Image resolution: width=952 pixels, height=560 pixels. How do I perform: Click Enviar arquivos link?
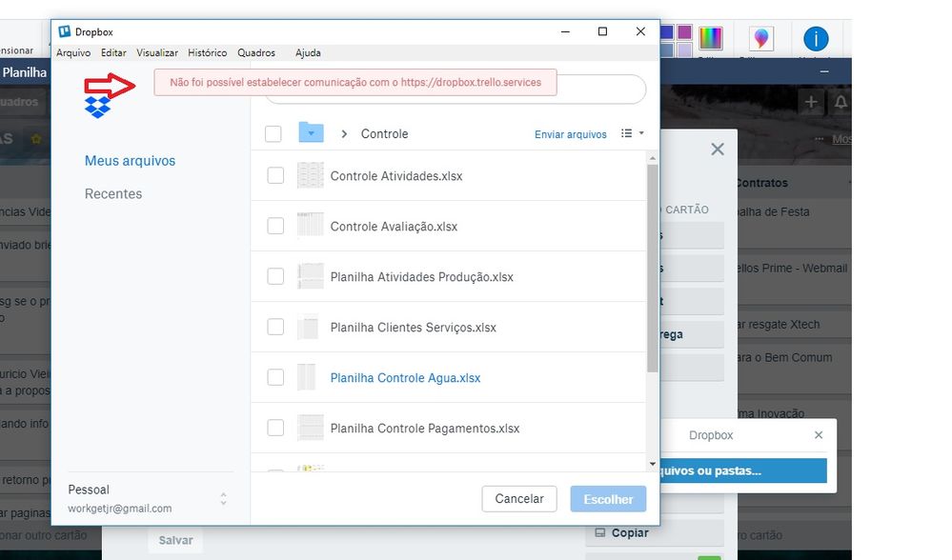[x=571, y=134]
